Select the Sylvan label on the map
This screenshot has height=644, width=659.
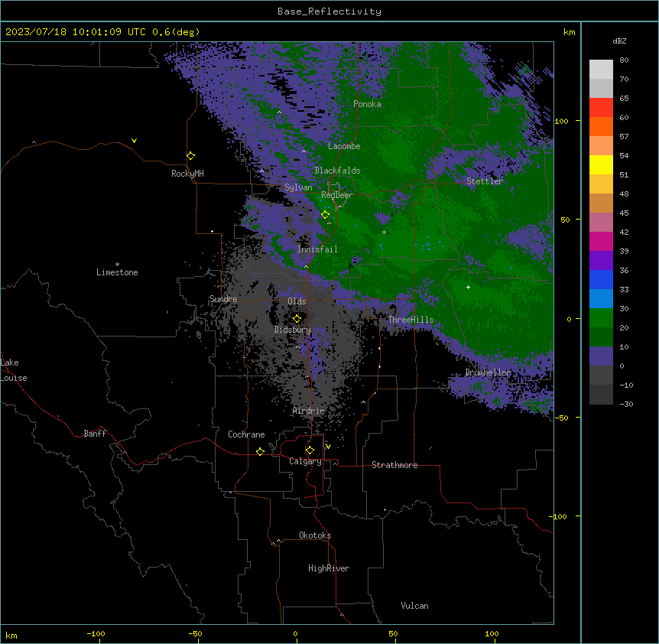pyautogui.click(x=298, y=187)
